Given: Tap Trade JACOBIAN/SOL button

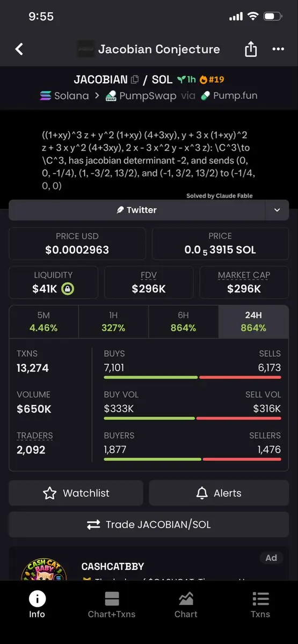Looking at the screenshot, I should tap(149, 525).
